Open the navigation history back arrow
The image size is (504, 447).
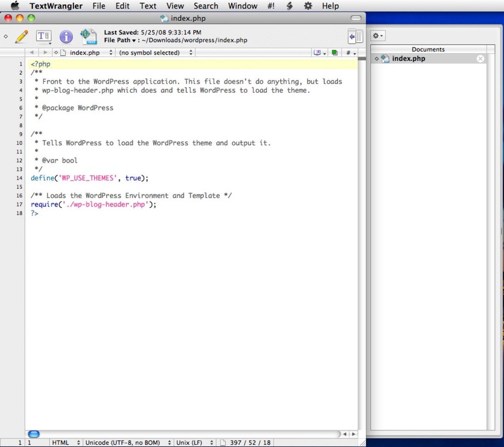(x=32, y=52)
